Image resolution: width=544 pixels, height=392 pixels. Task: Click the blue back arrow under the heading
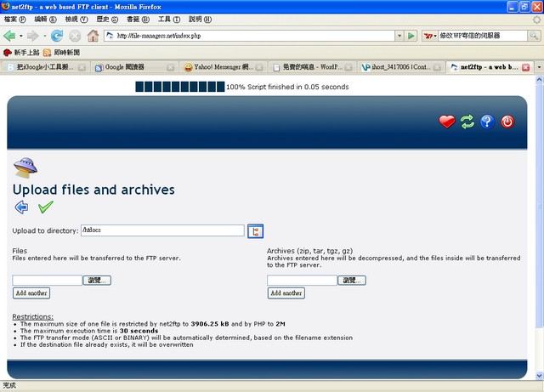pos(21,207)
